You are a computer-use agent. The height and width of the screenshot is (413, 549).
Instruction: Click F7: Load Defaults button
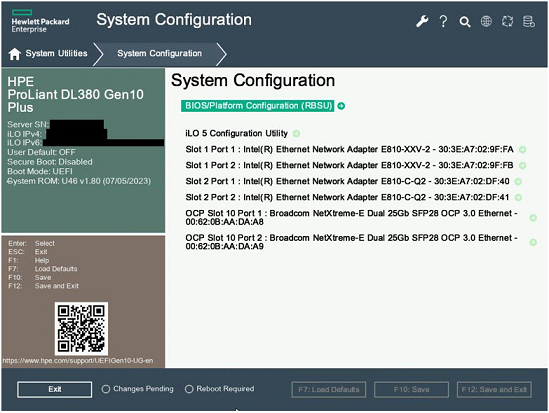[329, 390]
